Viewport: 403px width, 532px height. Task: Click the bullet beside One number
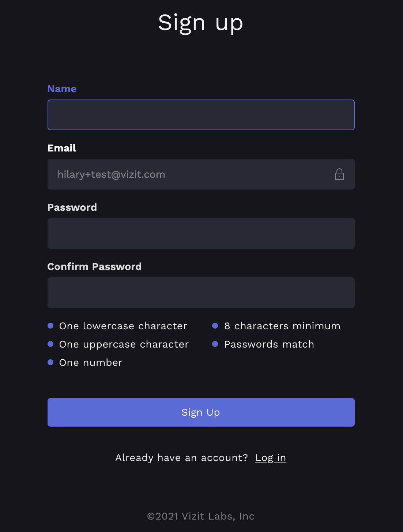click(x=51, y=362)
